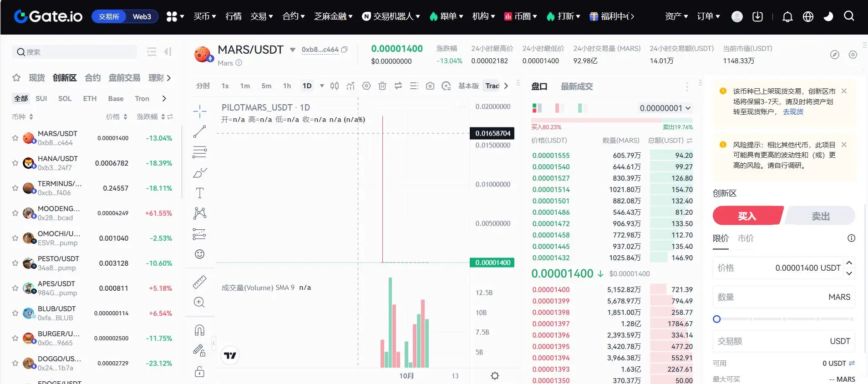868x384 pixels.
Task: Select the crosshair cursor tool on chart
Action: [199, 111]
